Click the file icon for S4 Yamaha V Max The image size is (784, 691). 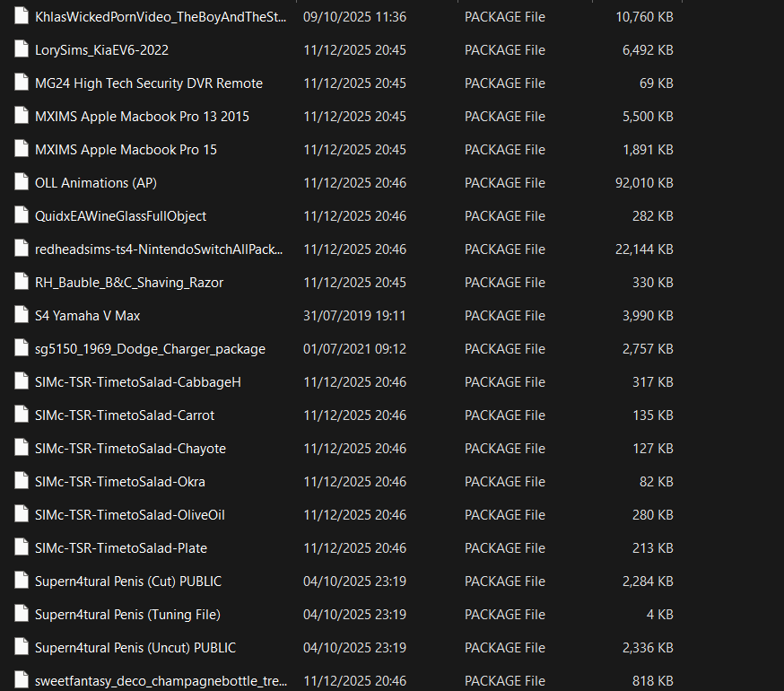[x=22, y=315]
